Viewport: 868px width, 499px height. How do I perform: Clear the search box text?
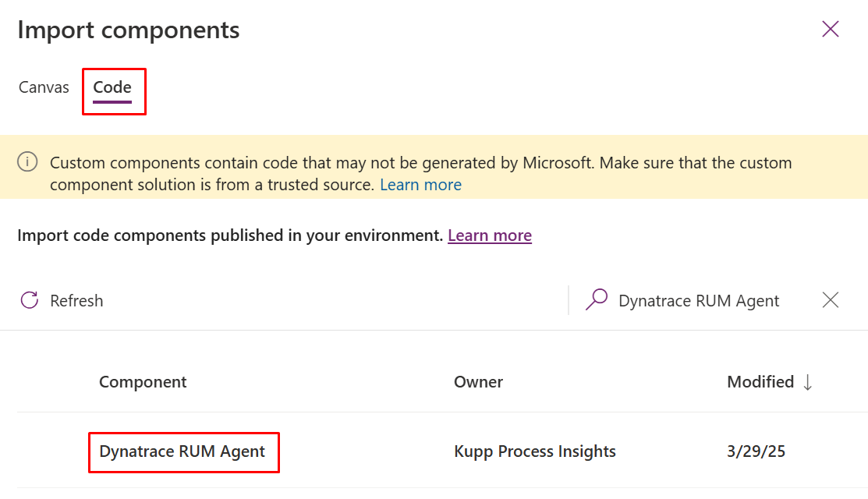point(831,300)
